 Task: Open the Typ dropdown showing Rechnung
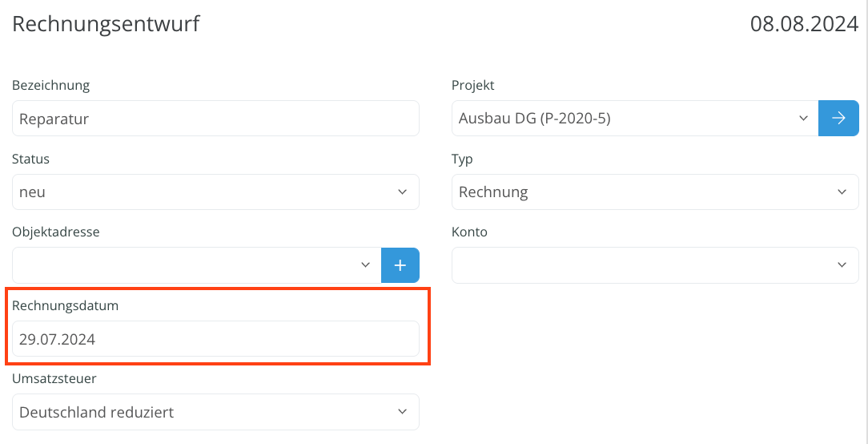pos(655,192)
